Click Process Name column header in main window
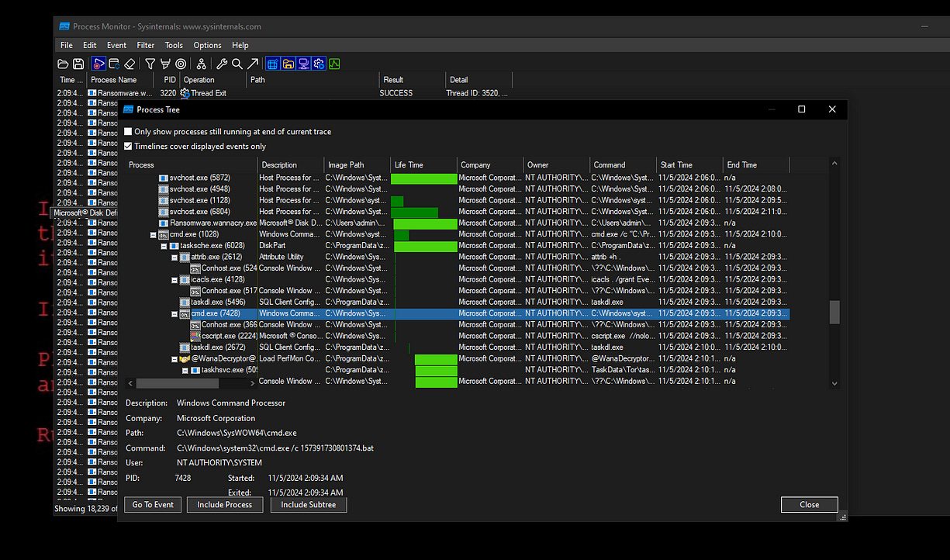The image size is (950, 560). pos(122,79)
